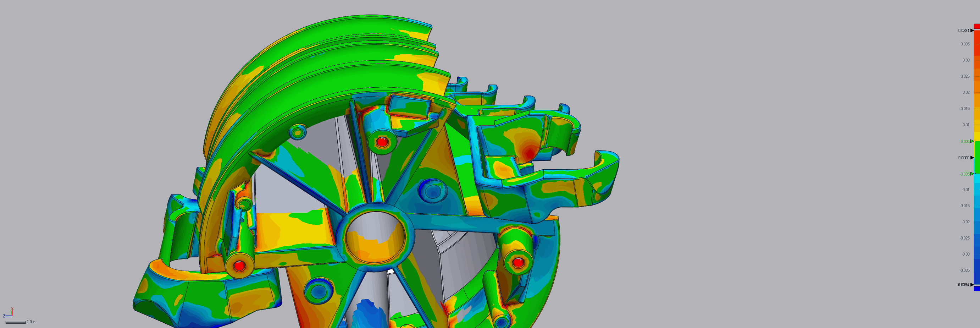Select the green 0.005 upper tolerance arrow
The height and width of the screenshot is (328, 980).
point(972,141)
